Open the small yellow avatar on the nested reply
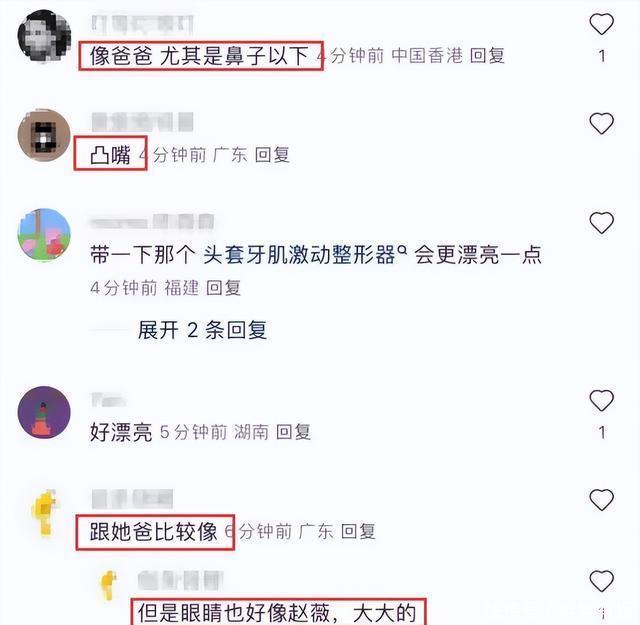The height and width of the screenshot is (625, 640). [x=109, y=585]
